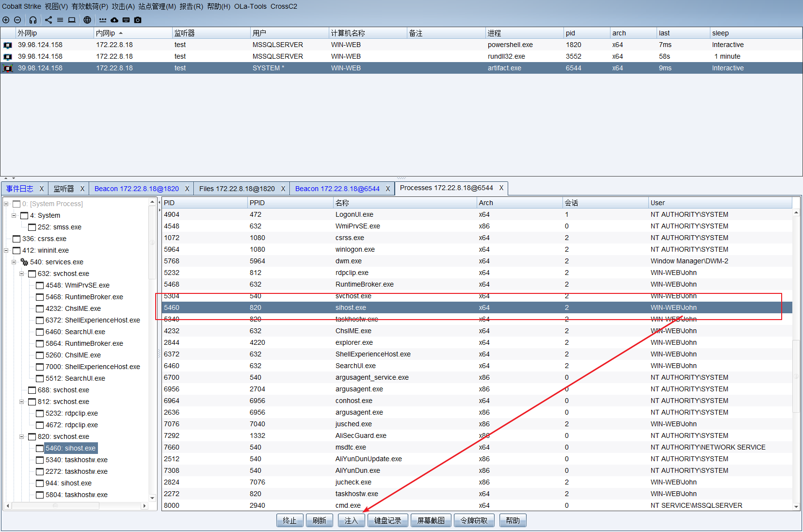Image resolution: width=803 pixels, height=532 pixels.
Task: Open web log globe icon
Action: point(87,20)
